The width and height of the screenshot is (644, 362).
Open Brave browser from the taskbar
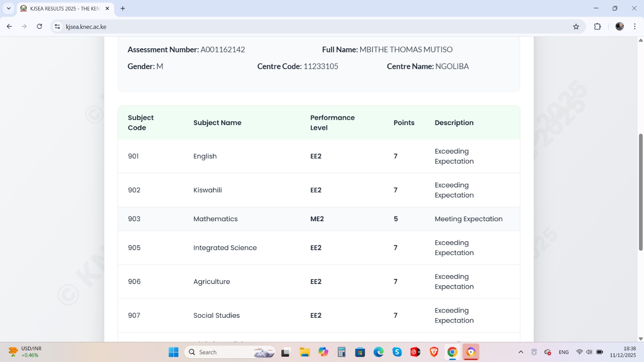(434, 352)
